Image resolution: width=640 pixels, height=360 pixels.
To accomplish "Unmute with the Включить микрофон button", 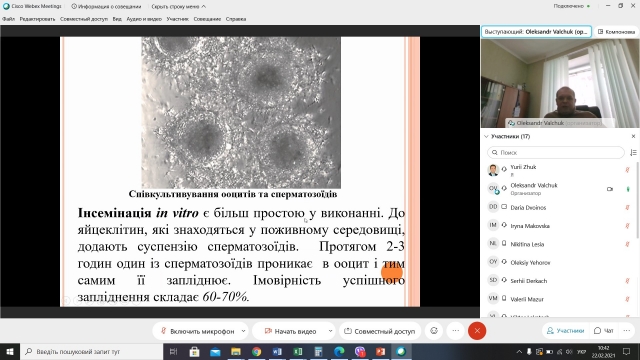I will [x=198, y=331].
